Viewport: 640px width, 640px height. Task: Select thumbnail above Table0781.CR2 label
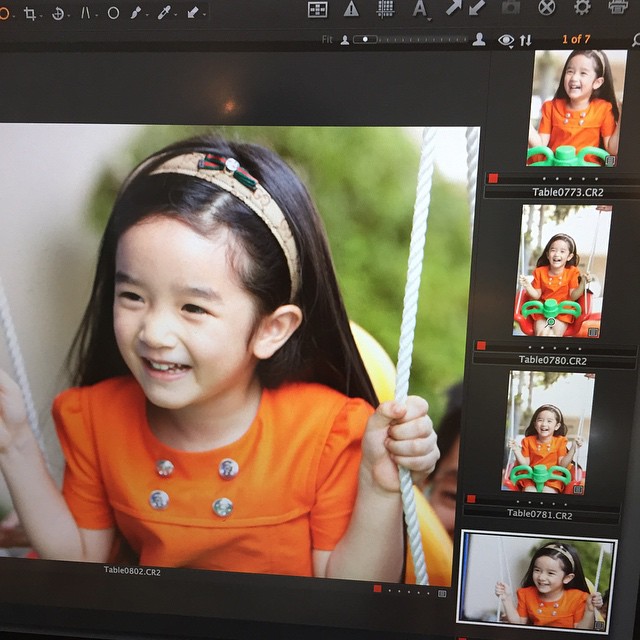click(x=548, y=433)
